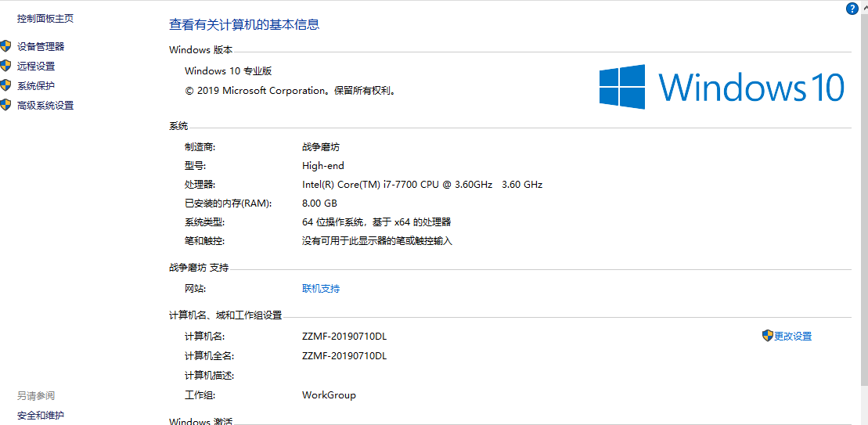Click the 已安装的内存(RAM) label
Screen dimensions: 868x425
(229, 203)
